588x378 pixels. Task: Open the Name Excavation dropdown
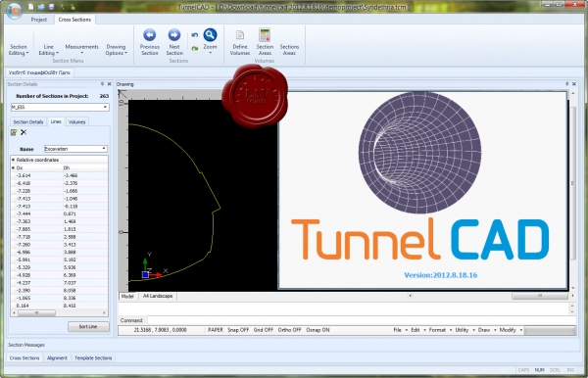tap(75, 149)
